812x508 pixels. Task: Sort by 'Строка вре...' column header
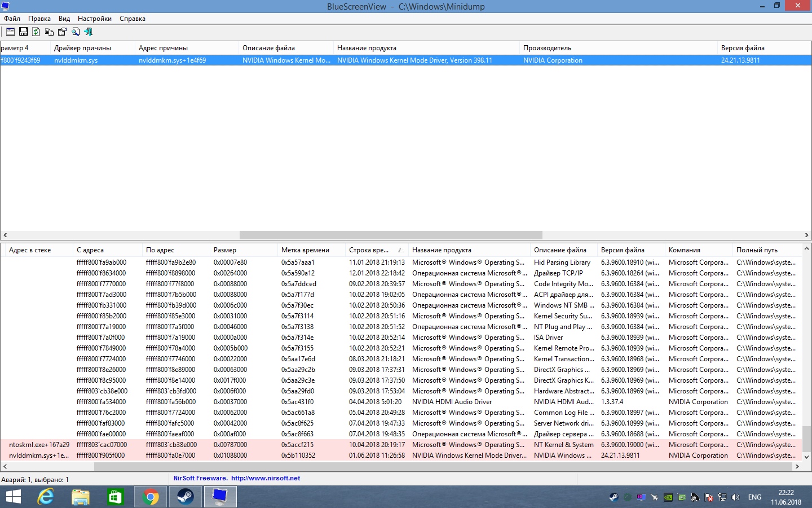pyautogui.click(x=377, y=250)
